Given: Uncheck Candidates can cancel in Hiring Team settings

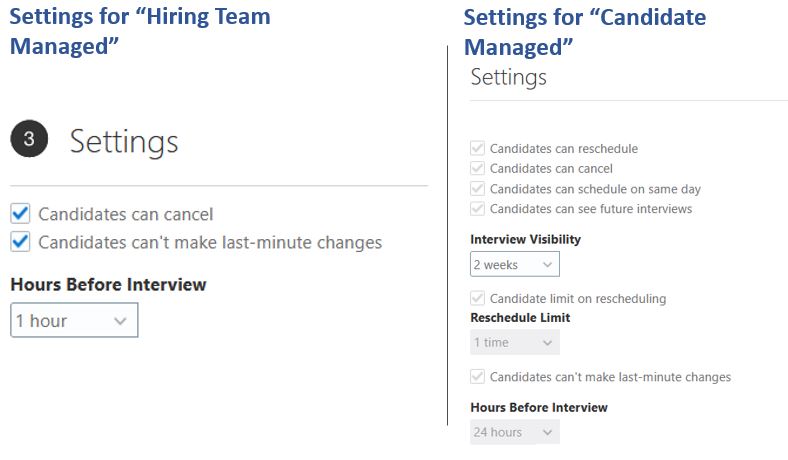Looking at the screenshot, I should (21, 214).
